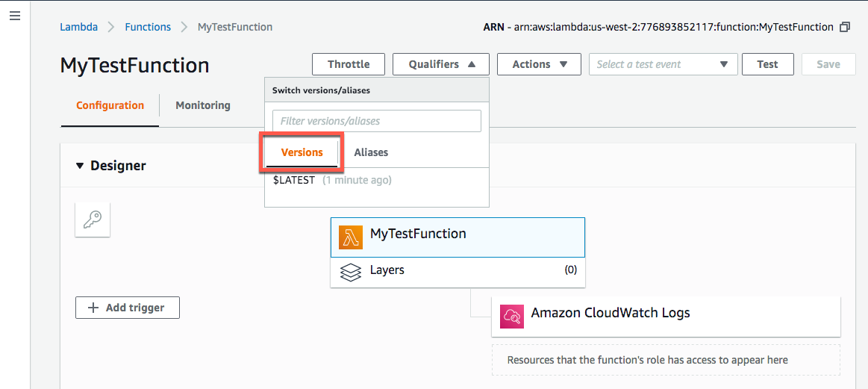Close the Qualifiers dropdown
The width and height of the screenshot is (868, 389).
click(440, 64)
